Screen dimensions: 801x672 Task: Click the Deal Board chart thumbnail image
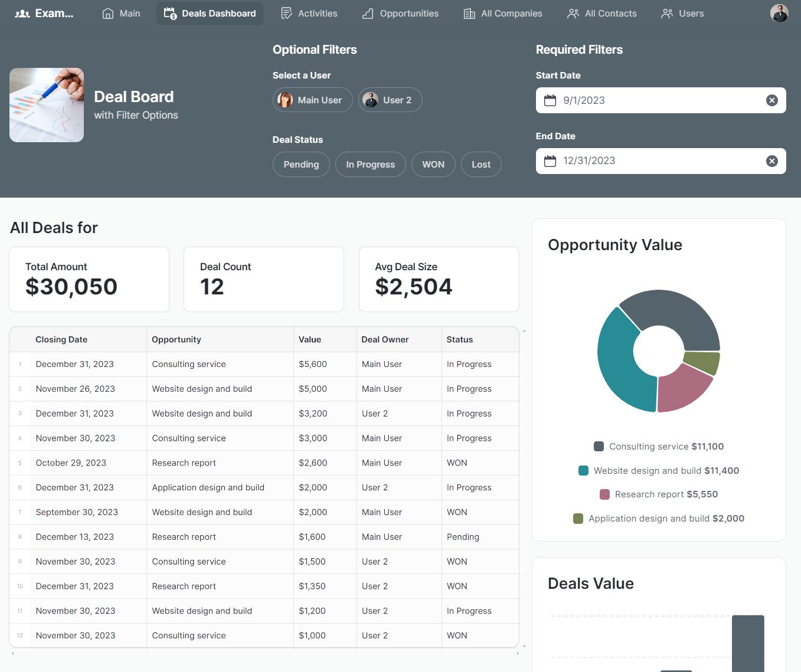(47, 105)
